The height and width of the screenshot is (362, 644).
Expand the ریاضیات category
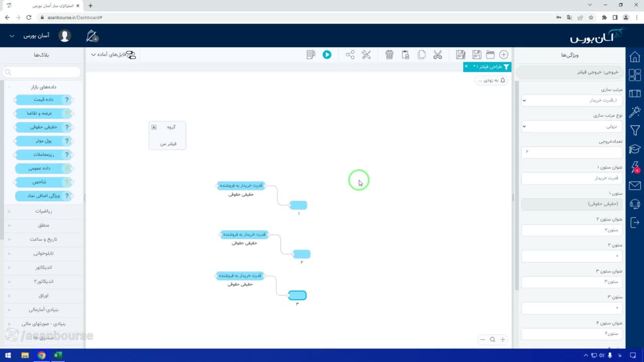(9, 211)
